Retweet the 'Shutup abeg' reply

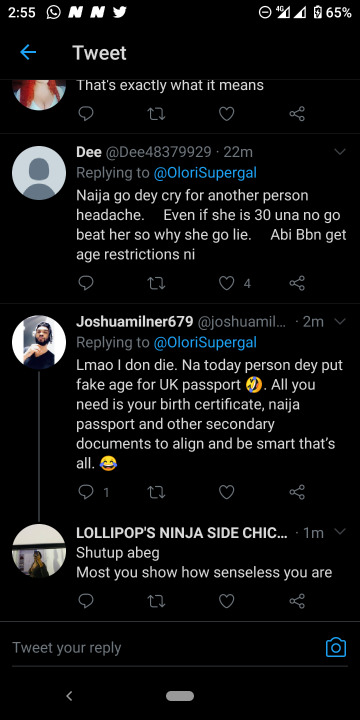156,601
